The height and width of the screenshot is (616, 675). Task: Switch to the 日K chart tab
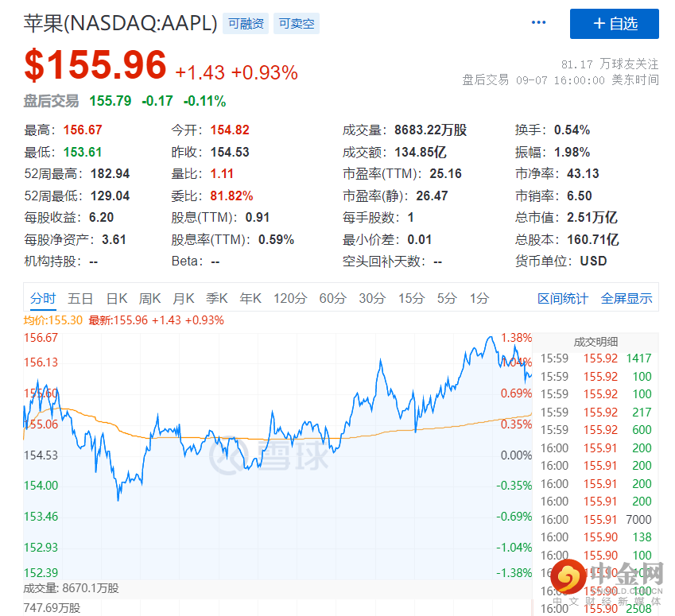pyautogui.click(x=117, y=298)
